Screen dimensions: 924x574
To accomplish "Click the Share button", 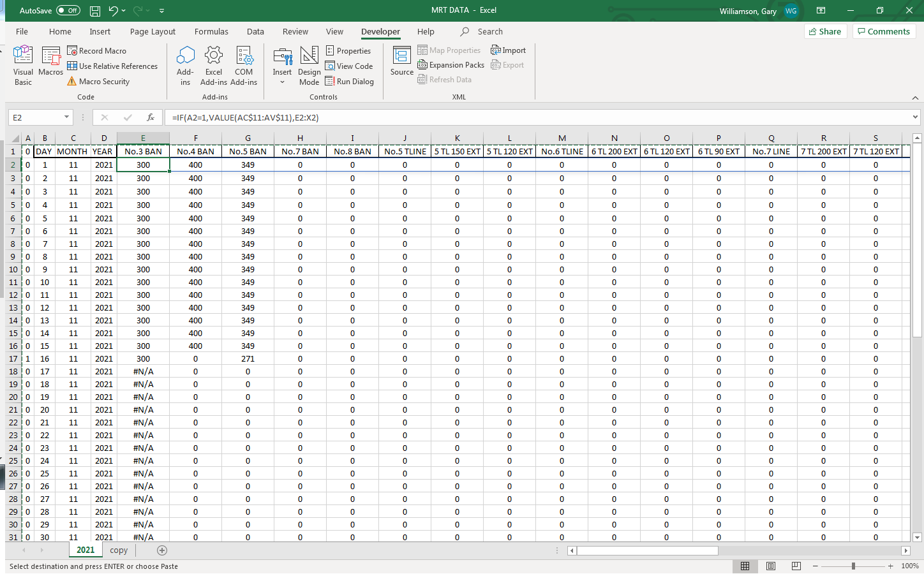I will 825,31.
